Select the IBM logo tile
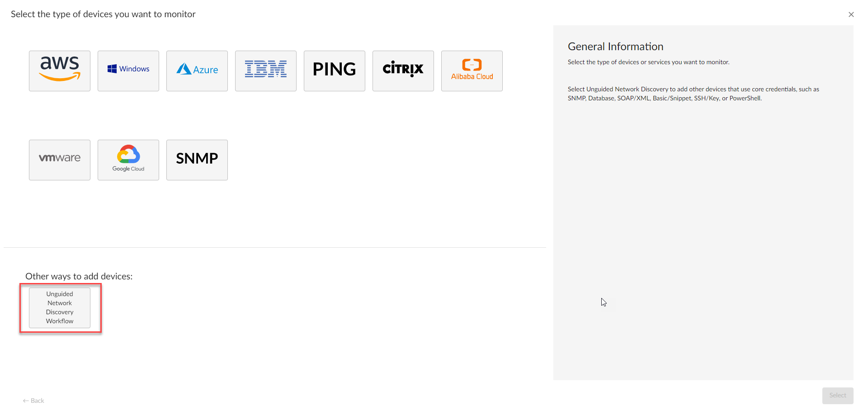 (266, 71)
